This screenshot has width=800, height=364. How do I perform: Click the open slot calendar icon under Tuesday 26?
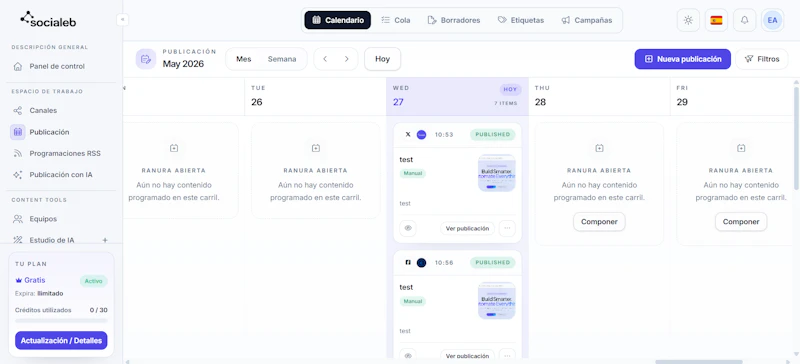pyautogui.click(x=316, y=148)
